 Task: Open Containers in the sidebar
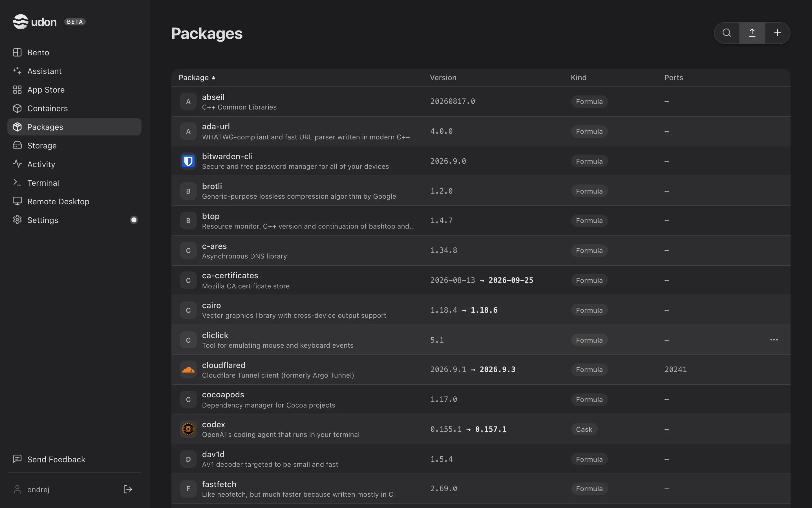[x=74, y=109]
